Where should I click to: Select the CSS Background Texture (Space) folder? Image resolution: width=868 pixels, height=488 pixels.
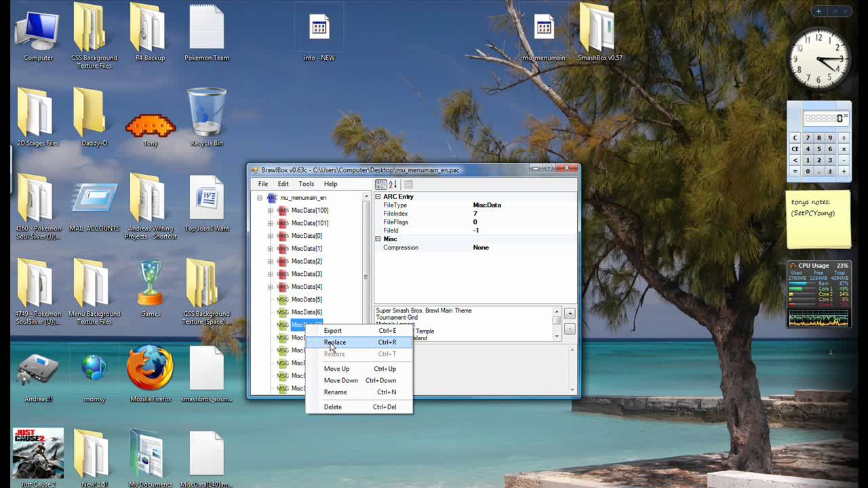click(x=207, y=291)
